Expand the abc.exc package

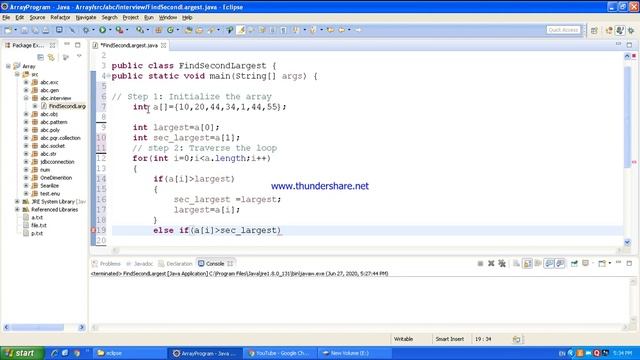pyautogui.click(x=26, y=82)
